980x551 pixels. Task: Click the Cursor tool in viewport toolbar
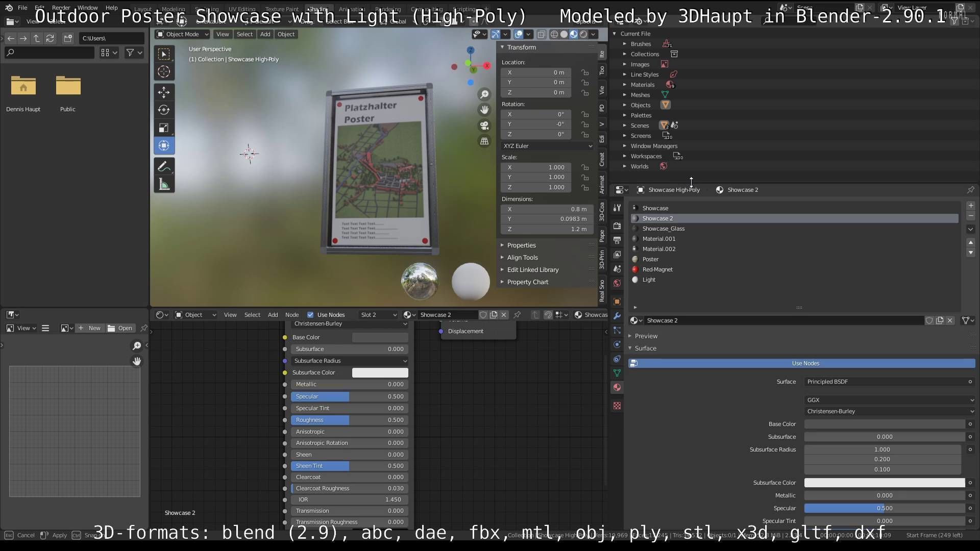(x=164, y=72)
